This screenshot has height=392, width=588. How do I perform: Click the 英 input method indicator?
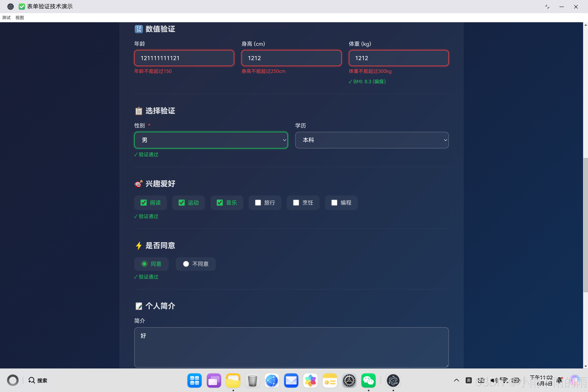point(469,380)
